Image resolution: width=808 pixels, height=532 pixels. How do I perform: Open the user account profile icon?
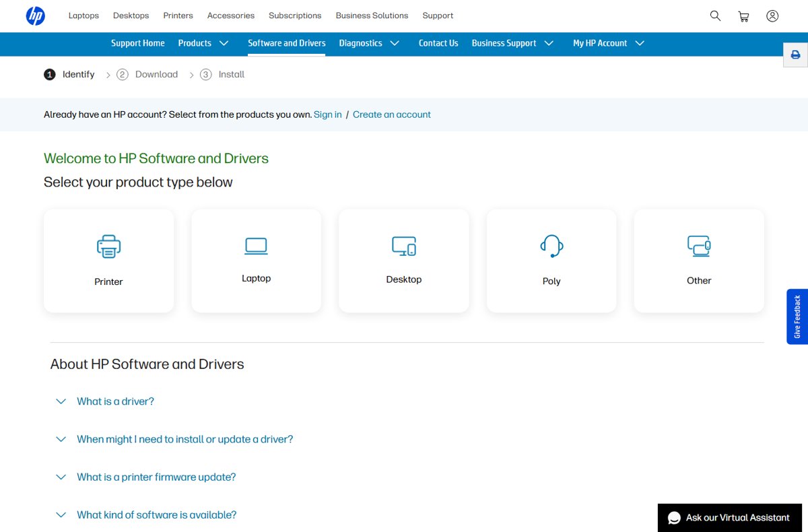point(772,15)
